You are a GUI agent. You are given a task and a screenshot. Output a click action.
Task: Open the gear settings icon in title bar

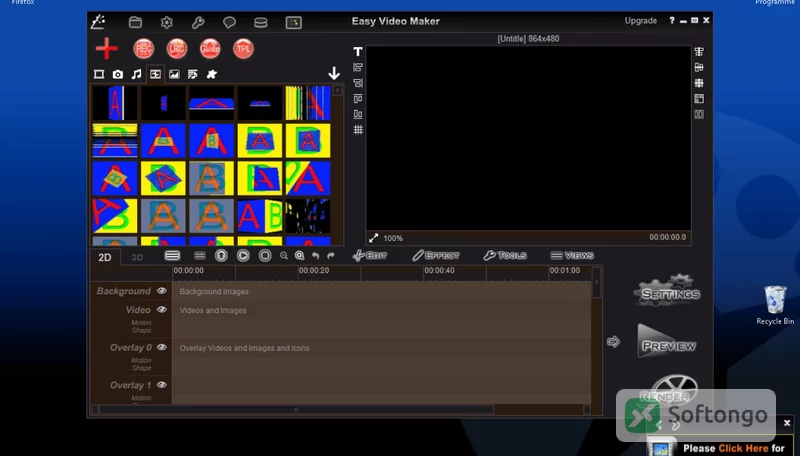pyautogui.click(x=167, y=22)
